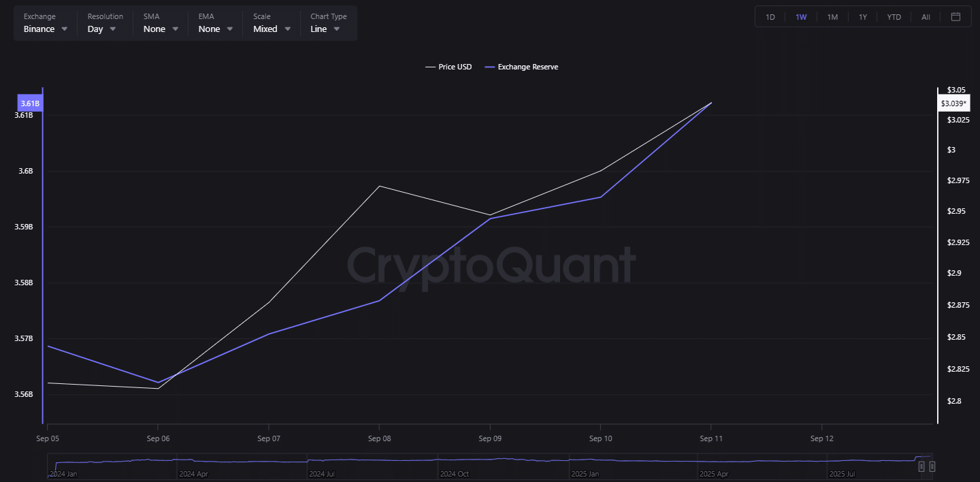Open the Resolution dropdown set to Day

(x=101, y=29)
